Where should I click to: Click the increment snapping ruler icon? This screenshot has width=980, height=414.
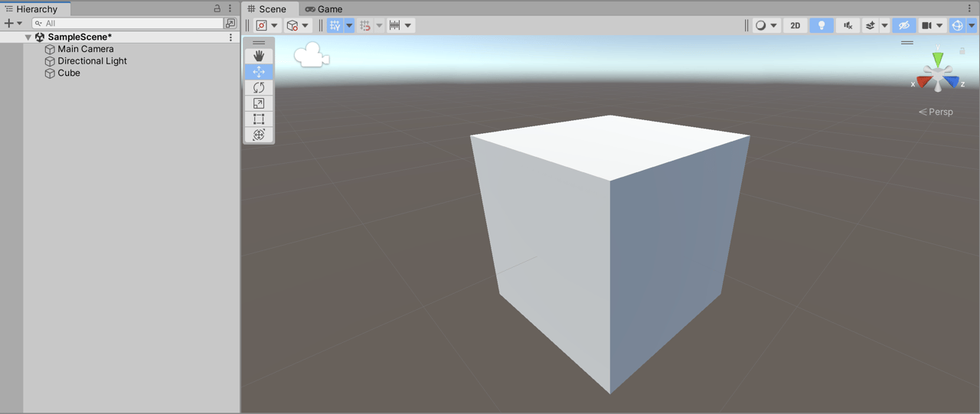click(395, 25)
